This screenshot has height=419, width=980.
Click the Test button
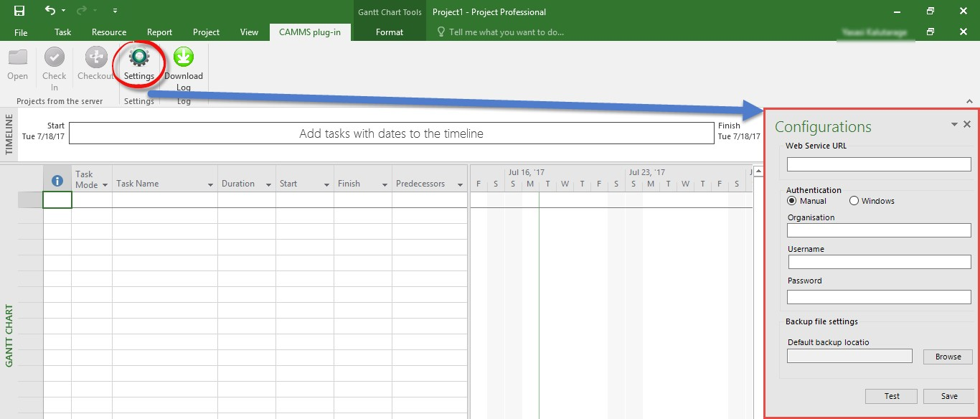(x=892, y=396)
